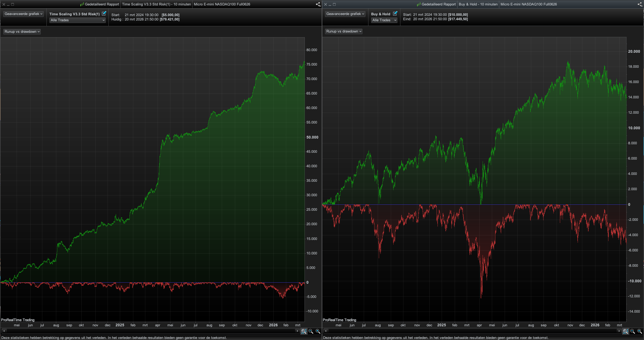The height and width of the screenshot is (340, 644).
Task: Click edit icon next to Buy & Hold
Action: (x=395, y=14)
